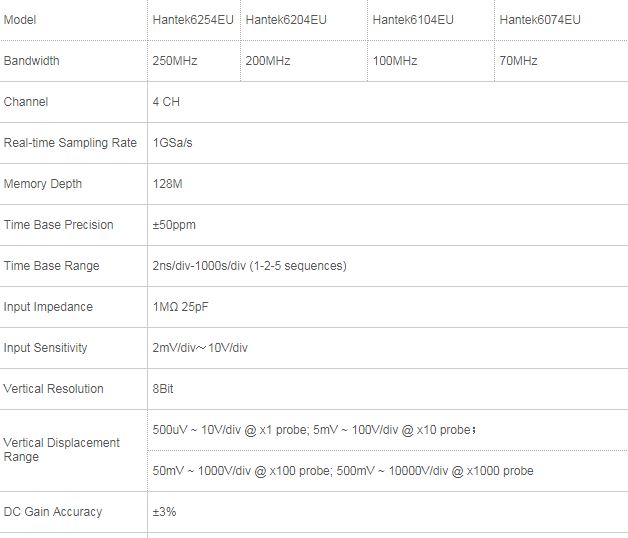Click the ±3% DC gain accuracy value
Image resolution: width=628 pixels, height=538 pixels.
[x=164, y=512]
